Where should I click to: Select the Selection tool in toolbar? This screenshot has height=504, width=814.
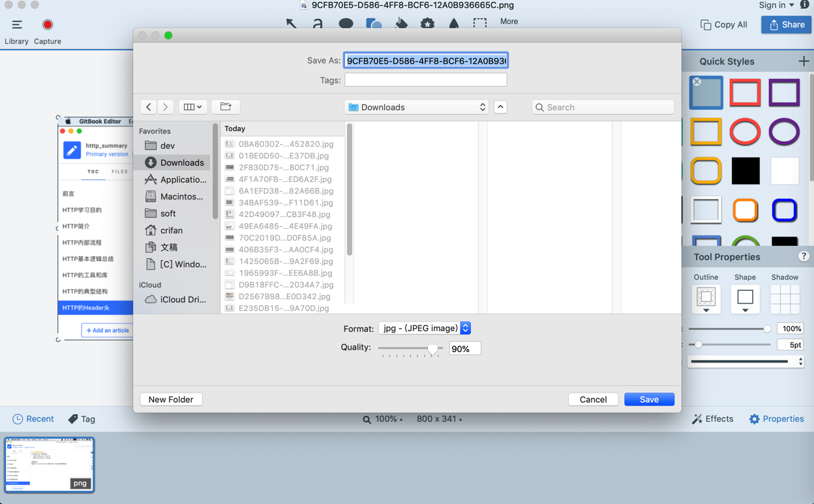pos(480,23)
